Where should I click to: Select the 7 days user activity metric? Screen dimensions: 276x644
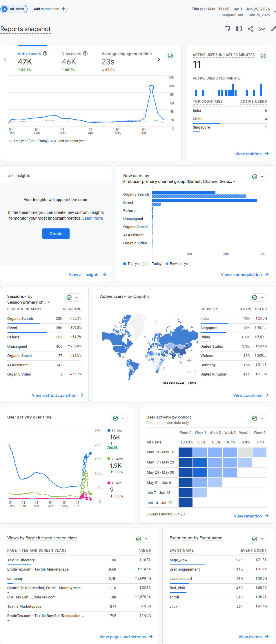point(115,466)
